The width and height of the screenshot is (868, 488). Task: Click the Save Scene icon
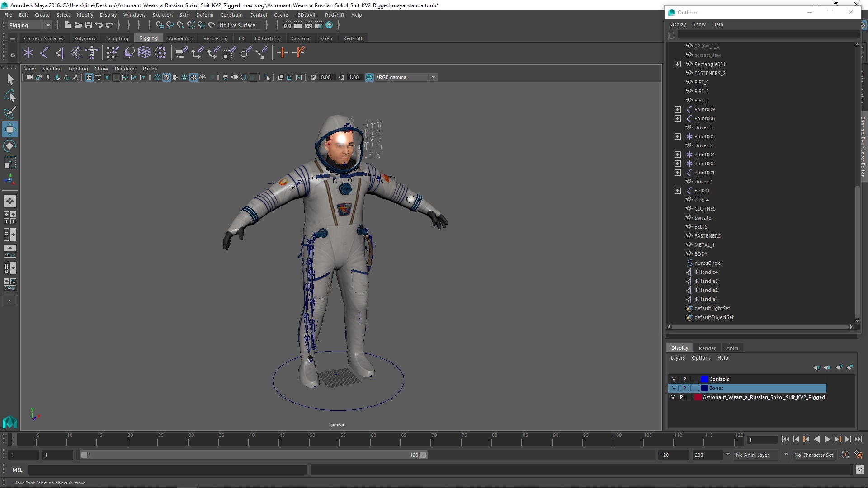89,25
